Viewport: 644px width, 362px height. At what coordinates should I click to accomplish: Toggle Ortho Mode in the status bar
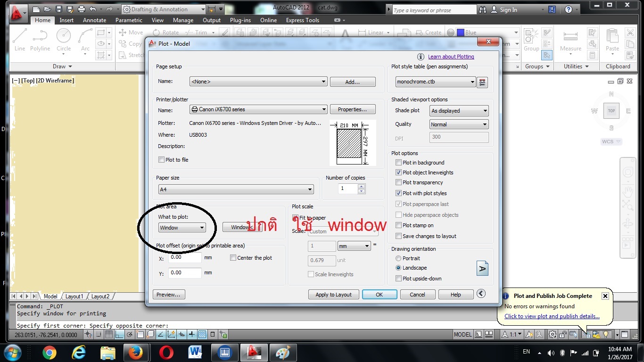pyautogui.click(x=119, y=335)
